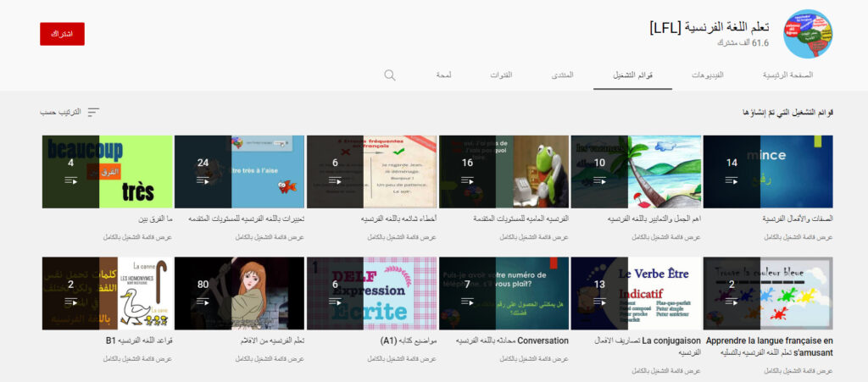Click playlist icon on the 10-video beach overlay
Image resolution: width=868 pixels, height=382 pixels.
pos(599,180)
